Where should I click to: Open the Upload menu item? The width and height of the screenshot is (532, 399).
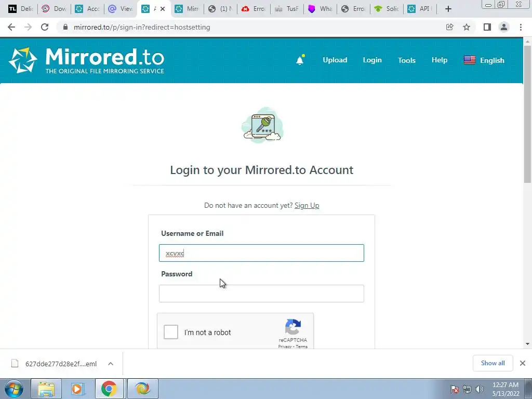click(x=335, y=60)
